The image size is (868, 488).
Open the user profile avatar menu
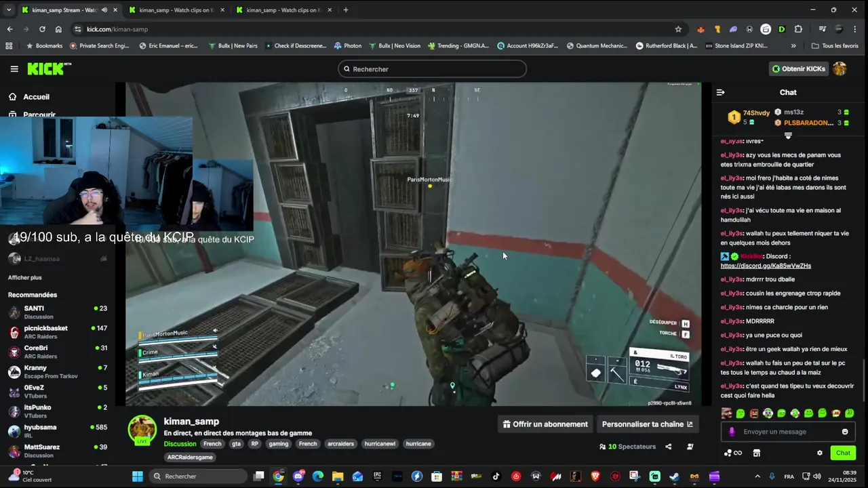tap(840, 68)
